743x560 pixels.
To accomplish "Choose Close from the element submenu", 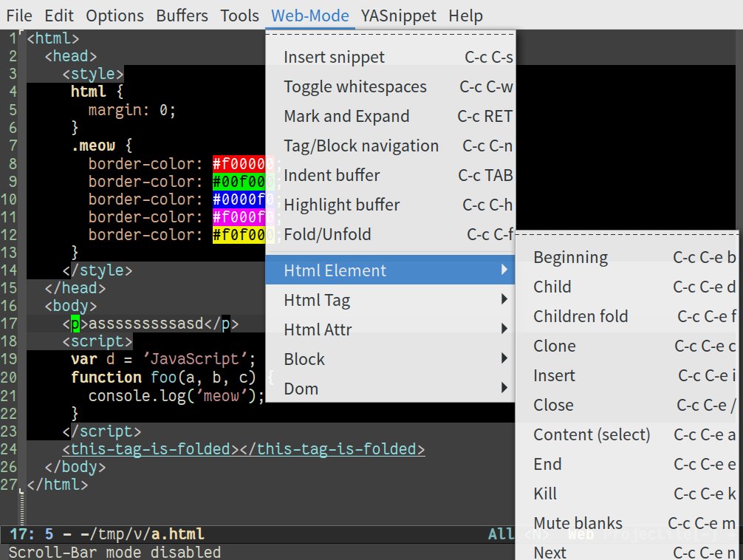I will tap(627, 405).
